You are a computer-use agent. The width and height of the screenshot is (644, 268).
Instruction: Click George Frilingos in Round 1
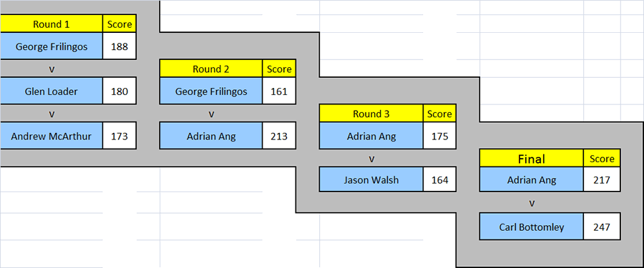52,46
